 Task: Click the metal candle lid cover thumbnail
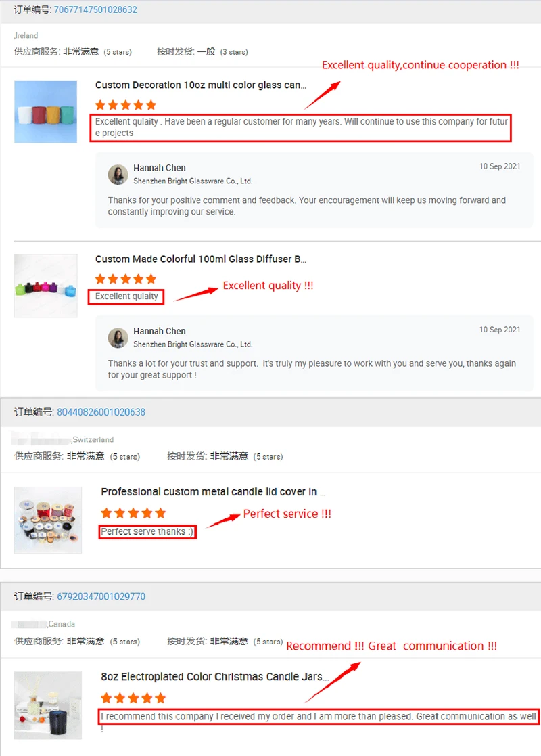[x=48, y=520]
